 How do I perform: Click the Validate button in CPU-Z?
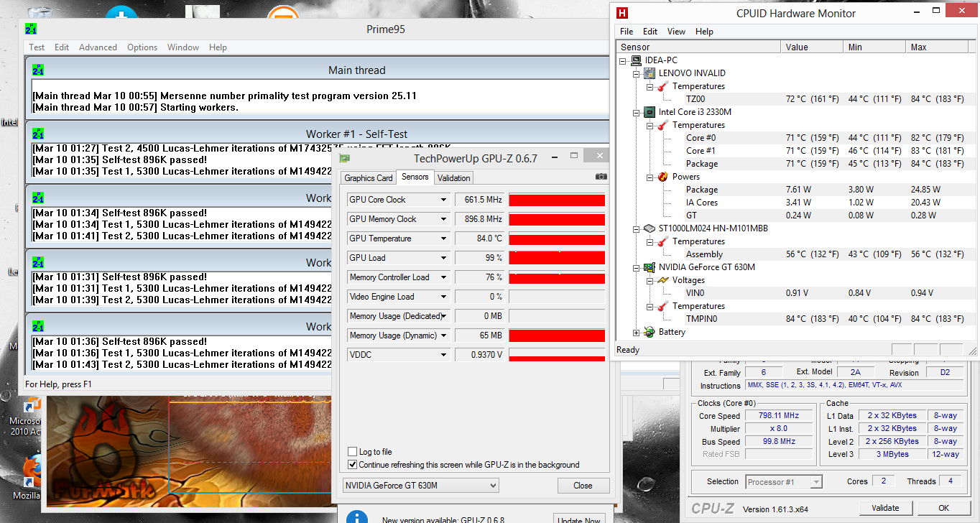click(885, 508)
